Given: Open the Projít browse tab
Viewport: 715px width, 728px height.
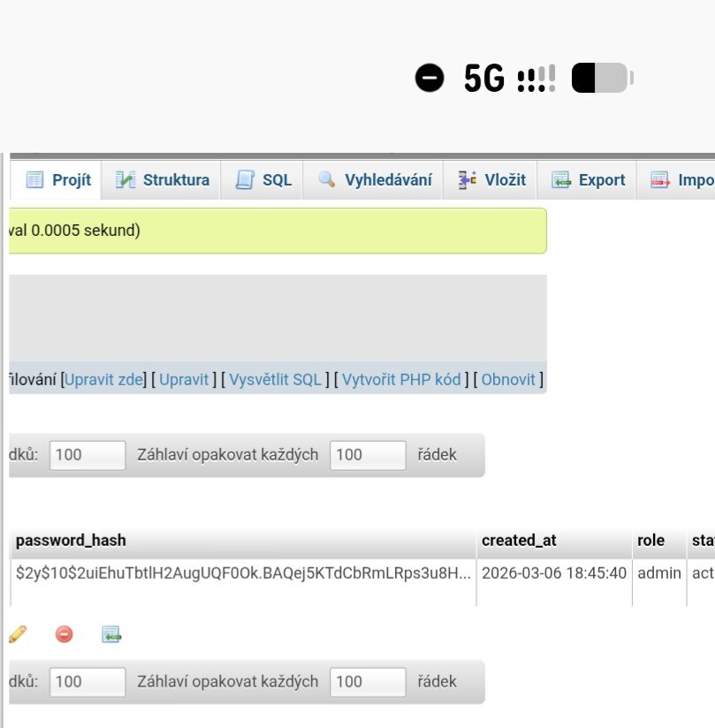Looking at the screenshot, I should pos(58,180).
